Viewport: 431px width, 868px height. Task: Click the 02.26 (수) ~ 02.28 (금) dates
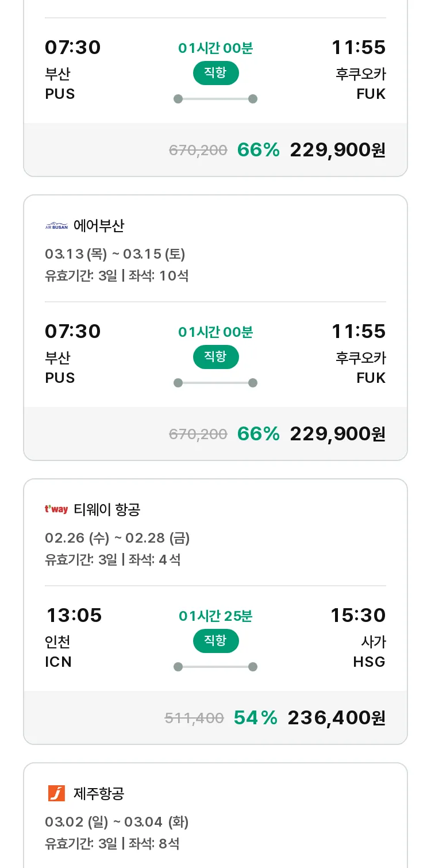(117, 538)
